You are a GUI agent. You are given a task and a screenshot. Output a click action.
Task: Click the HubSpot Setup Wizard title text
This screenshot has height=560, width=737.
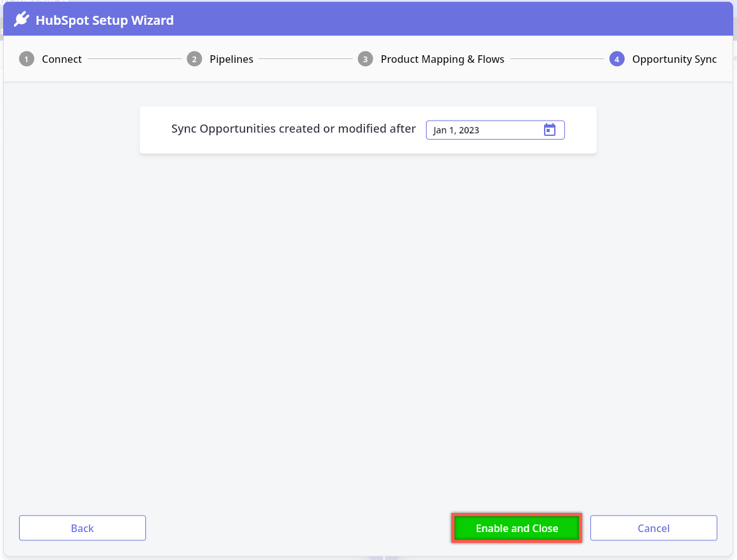coord(104,20)
